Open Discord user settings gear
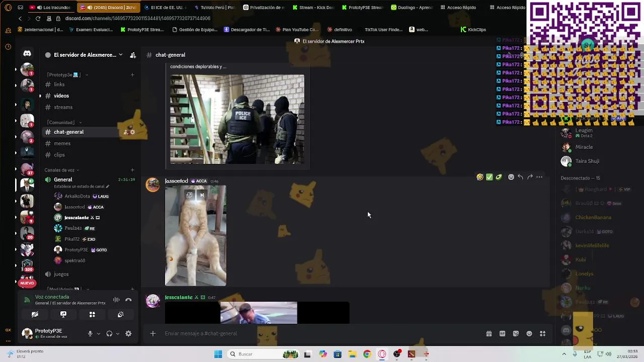 [128, 333]
